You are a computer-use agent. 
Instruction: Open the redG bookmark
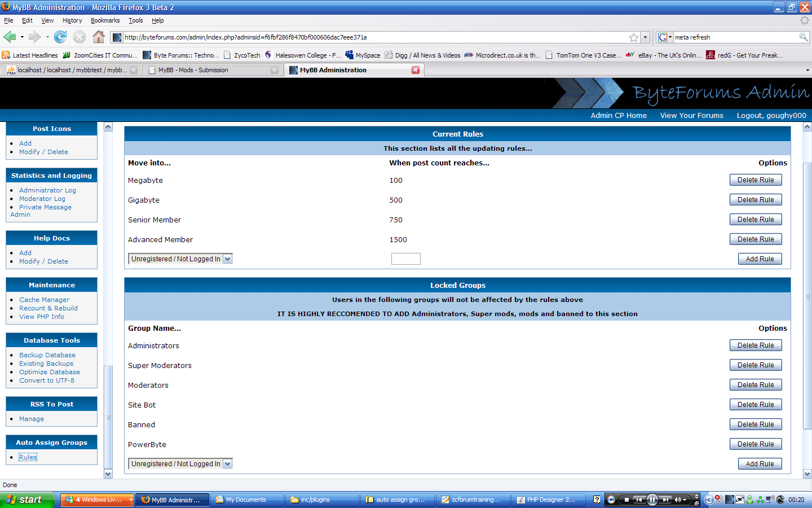click(x=744, y=55)
